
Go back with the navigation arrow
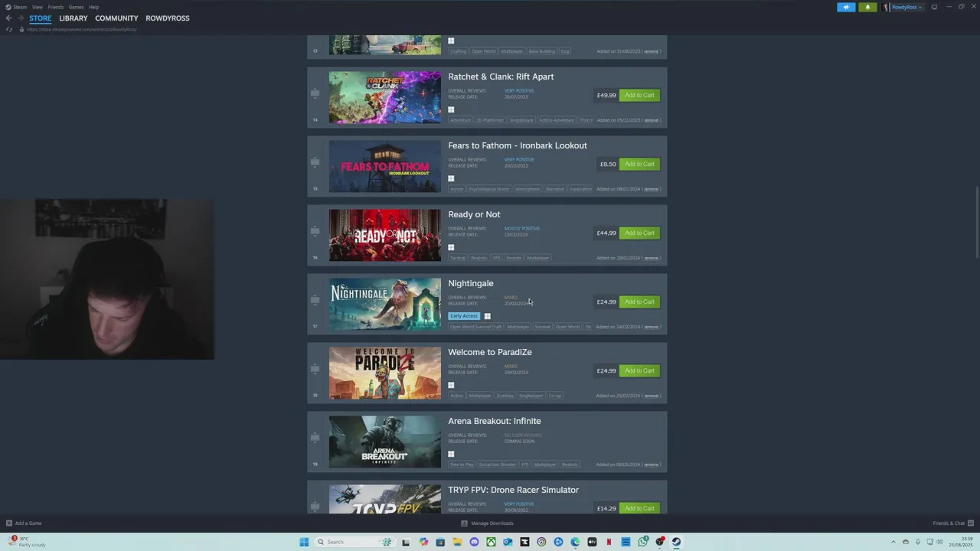(8, 18)
